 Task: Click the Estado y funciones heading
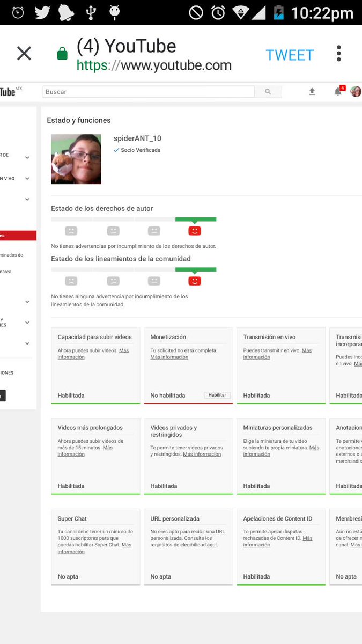(x=79, y=120)
